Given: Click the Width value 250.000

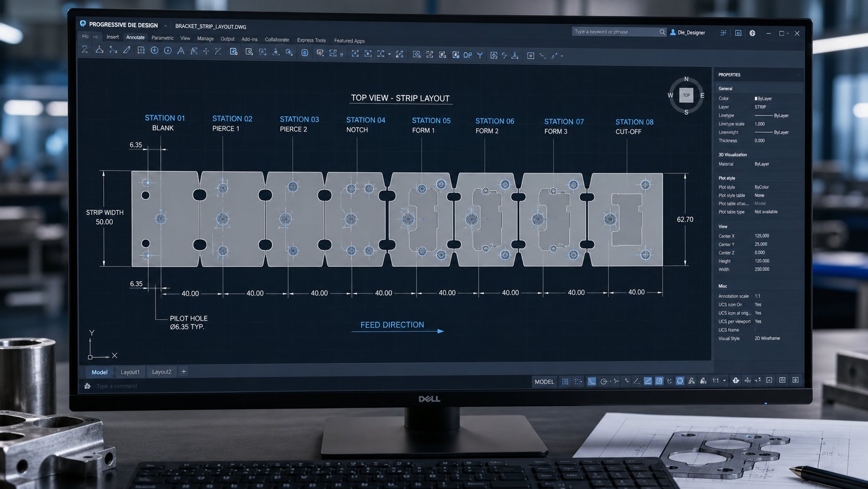Looking at the screenshot, I should pyautogui.click(x=762, y=269).
